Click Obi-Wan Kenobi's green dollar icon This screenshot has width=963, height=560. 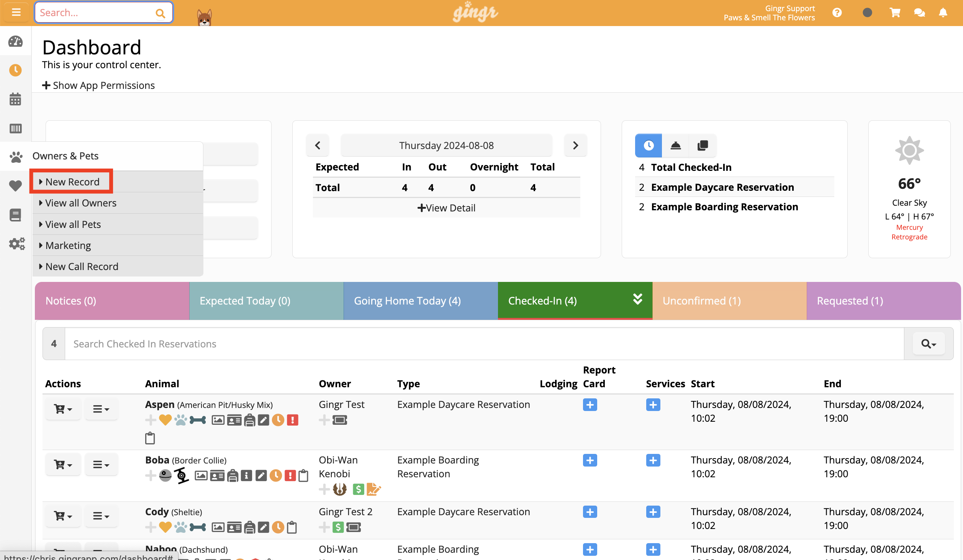click(x=358, y=489)
